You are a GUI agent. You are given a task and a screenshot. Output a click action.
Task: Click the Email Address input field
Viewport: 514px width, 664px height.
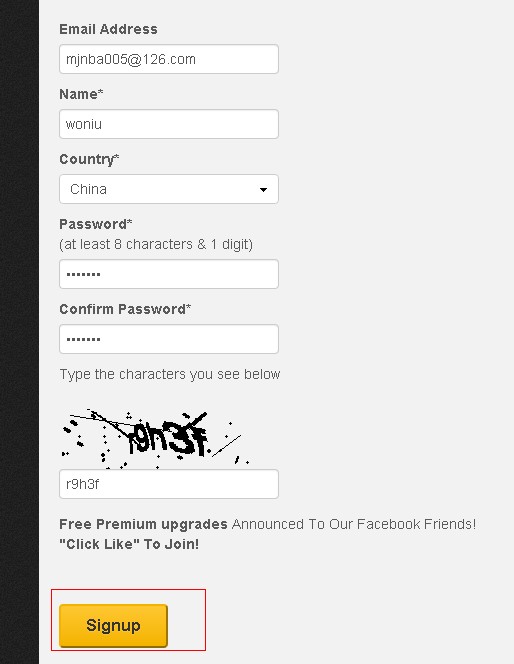pos(169,59)
